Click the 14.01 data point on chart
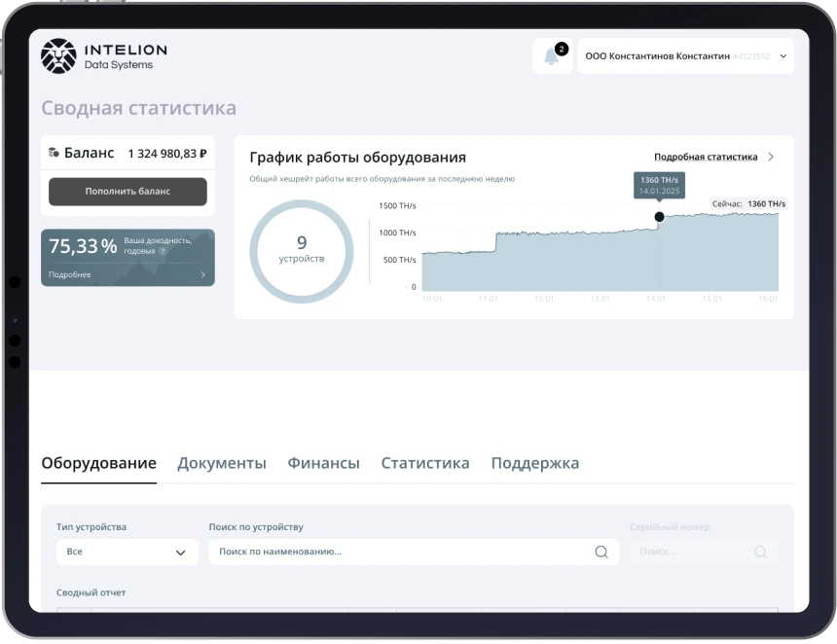Viewport: 837px width, 644px height. [659, 217]
